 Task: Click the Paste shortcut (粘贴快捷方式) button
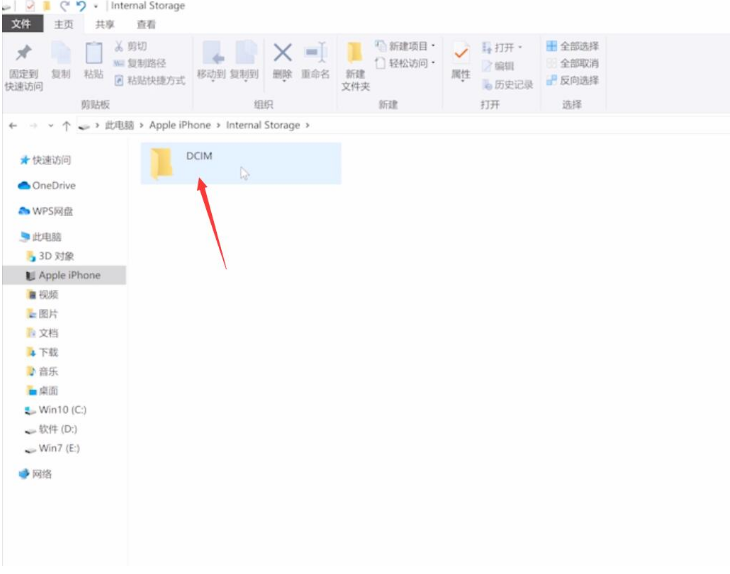150,80
